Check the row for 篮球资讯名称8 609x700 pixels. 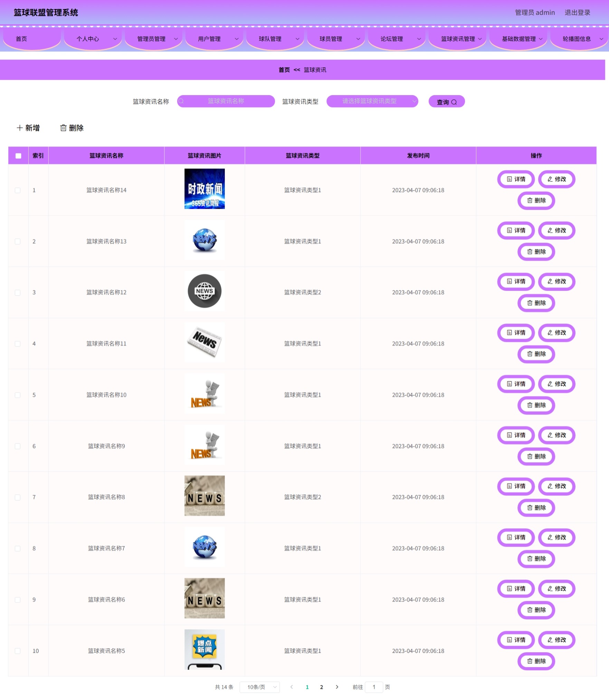18,497
